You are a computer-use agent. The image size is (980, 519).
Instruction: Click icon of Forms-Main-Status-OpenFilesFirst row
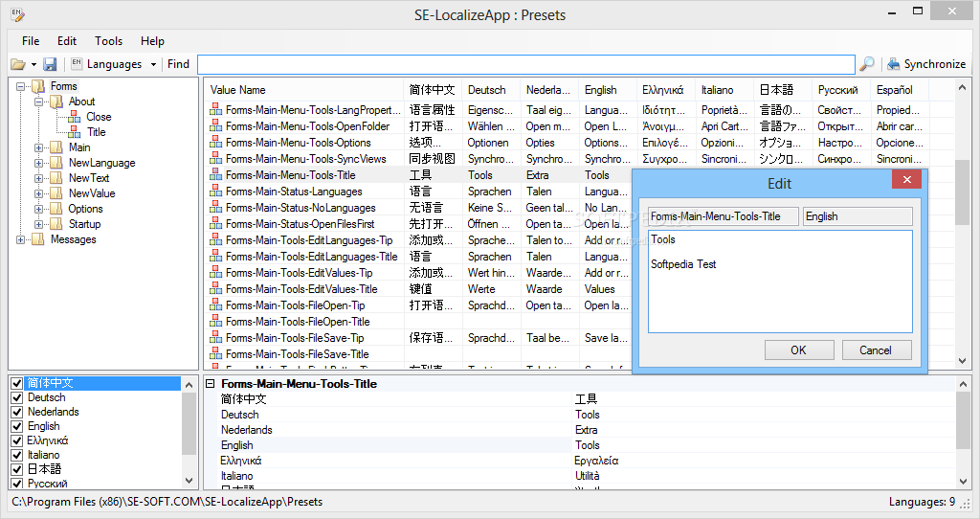pyautogui.click(x=215, y=223)
